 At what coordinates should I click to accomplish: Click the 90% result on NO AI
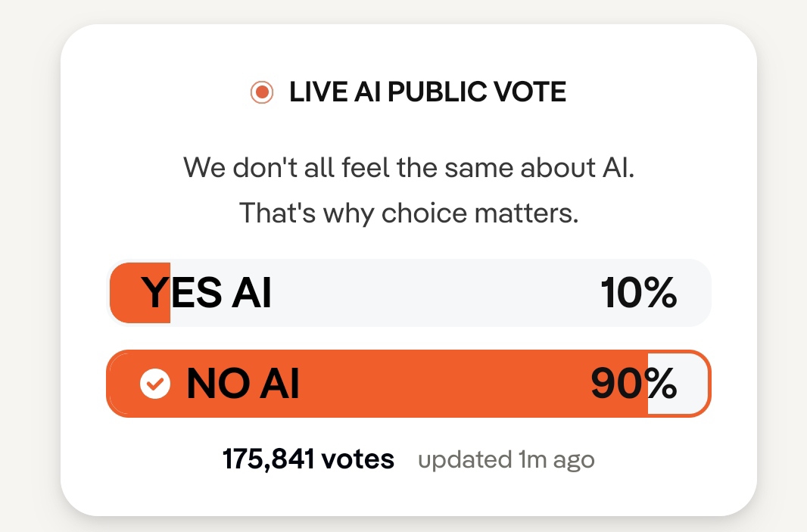coord(634,384)
